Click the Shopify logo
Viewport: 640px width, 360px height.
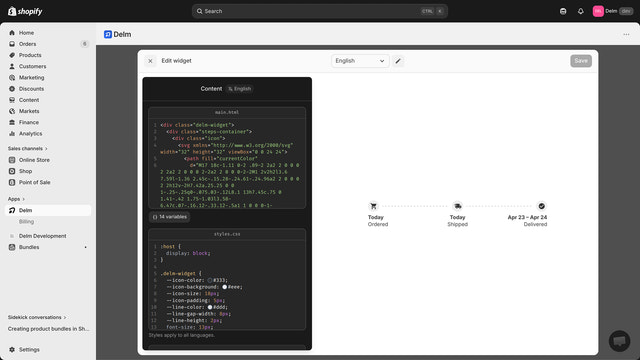[25, 11]
